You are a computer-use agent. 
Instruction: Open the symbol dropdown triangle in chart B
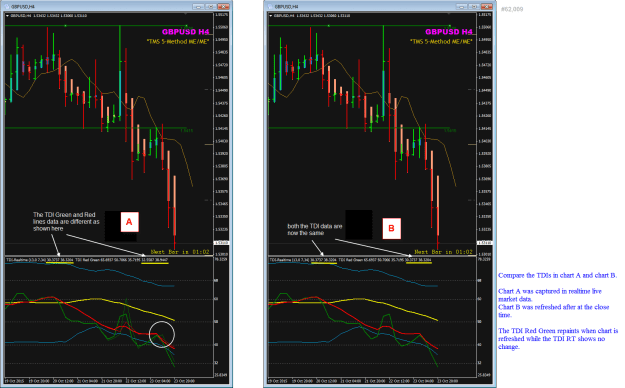click(271, 16)
